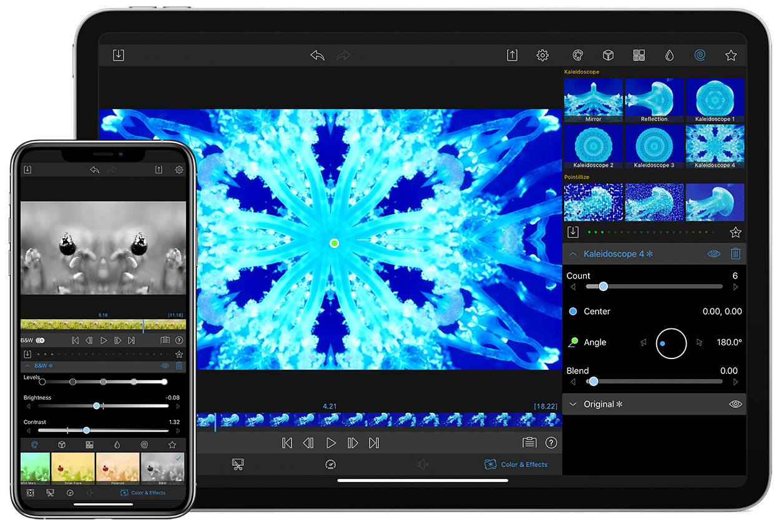This screenshot has height=532, width=781.
Task: Undo the last edit on the iPad
Action: [x=317, y=55]
